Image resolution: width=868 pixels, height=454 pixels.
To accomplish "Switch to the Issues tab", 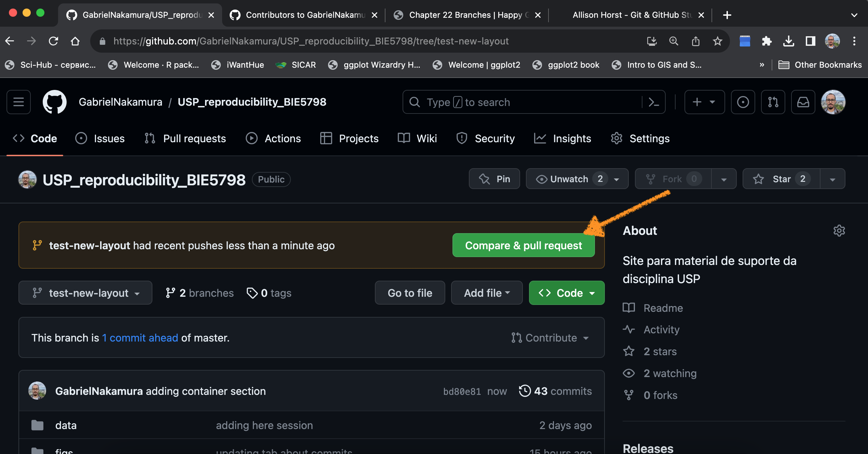I will (100, 138).
